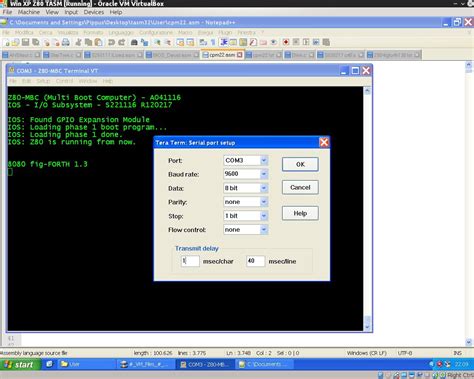
Task: Click the Print icon in Notepad++ toolbar
Action: [66, 42]
